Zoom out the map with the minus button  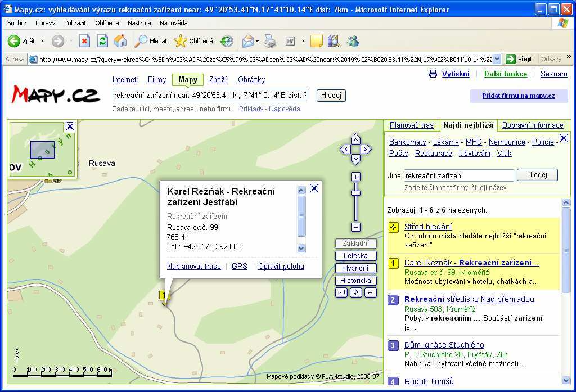point(355,227)
